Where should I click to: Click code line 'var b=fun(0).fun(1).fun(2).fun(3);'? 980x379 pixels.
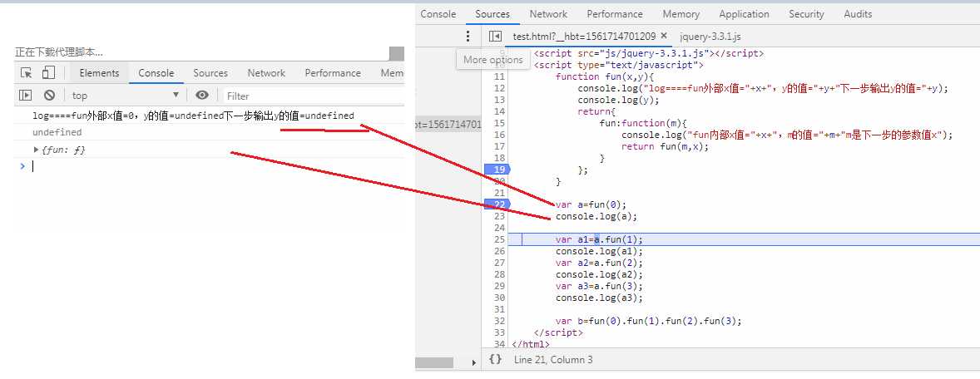click(x=648, y=321)
